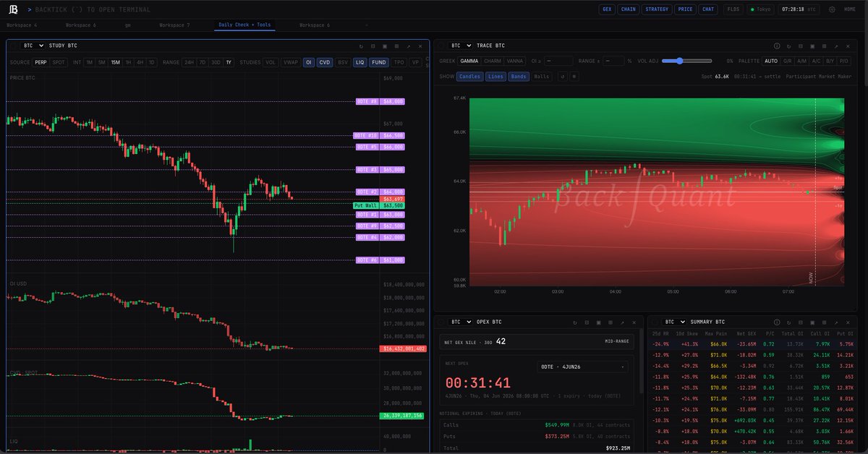Open BTC symbol dropdown in SUMMARY panel
Viewport: 868px width, 454px height.
pos(674,322)
